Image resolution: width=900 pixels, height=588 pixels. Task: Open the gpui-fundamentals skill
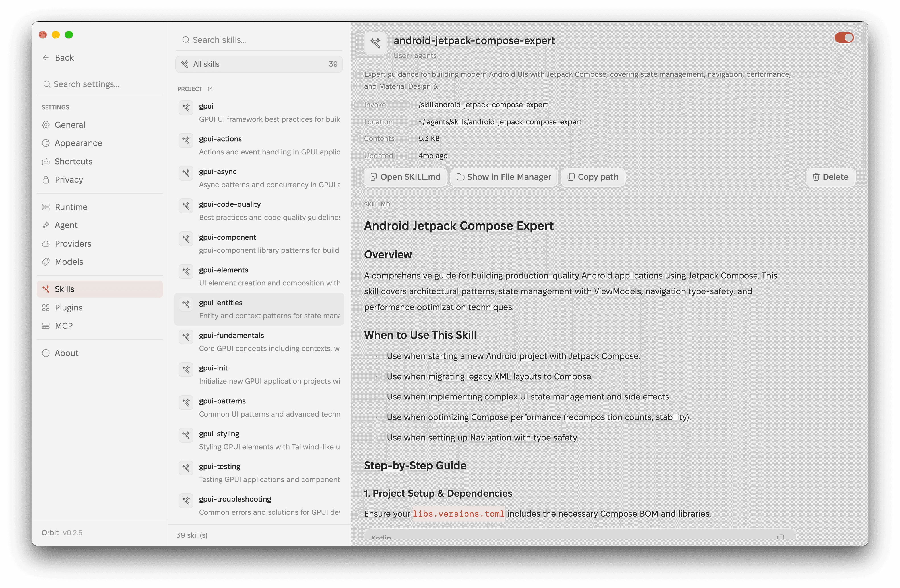(x=259, y=341)
